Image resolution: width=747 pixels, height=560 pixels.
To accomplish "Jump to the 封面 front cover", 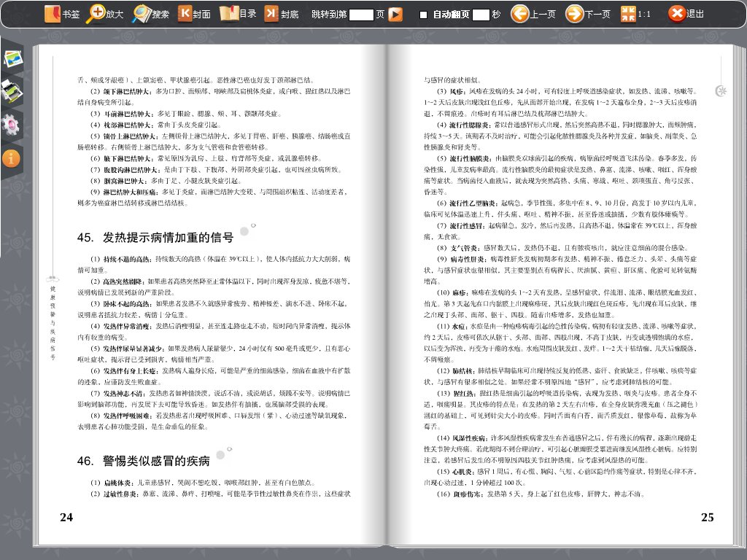I will click(194, 14).
